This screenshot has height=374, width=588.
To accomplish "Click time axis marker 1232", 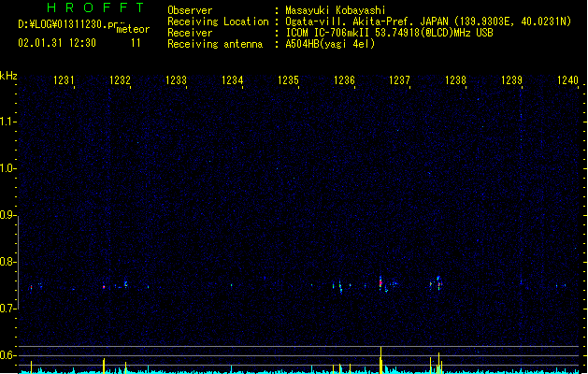I will click(120, 80).
